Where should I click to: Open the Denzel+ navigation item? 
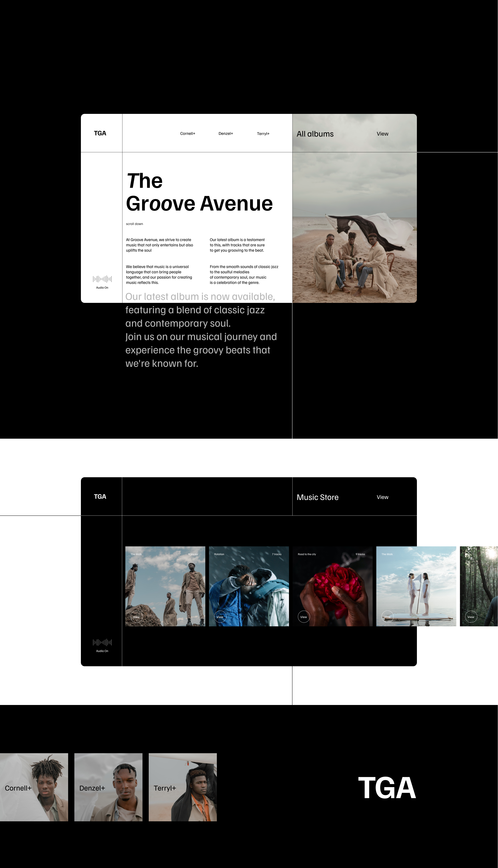point(225,134)
